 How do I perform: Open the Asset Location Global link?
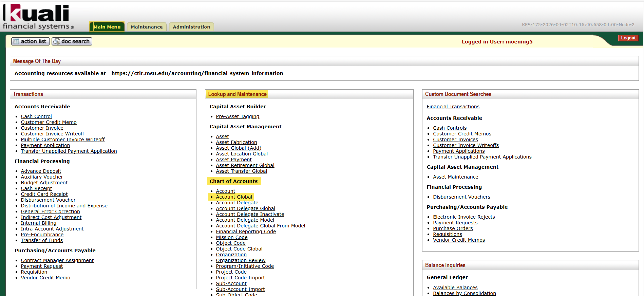click(242, 154)
